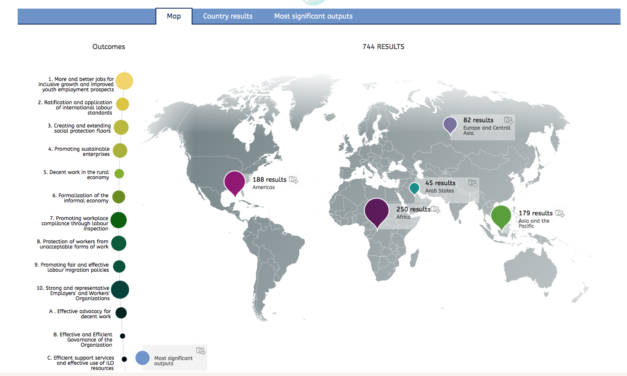Select outcome 3 social protection circle

click(x=121, y=127)
